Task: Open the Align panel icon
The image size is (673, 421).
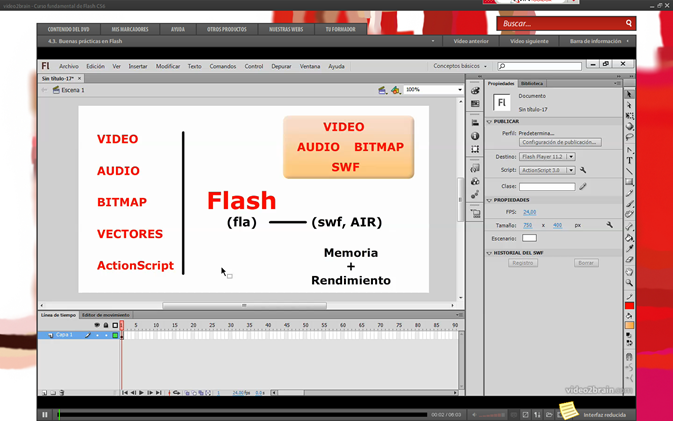Action: (475, 123)
